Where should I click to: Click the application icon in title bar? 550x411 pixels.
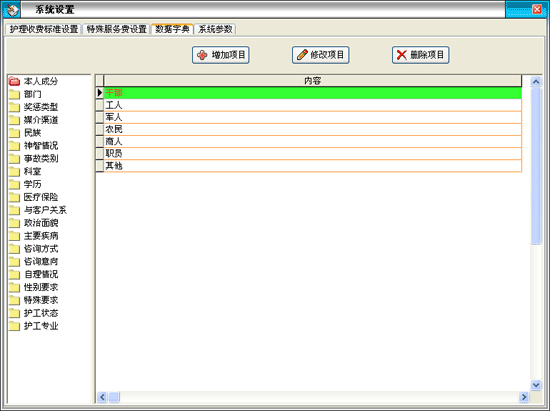click(12, 10)
